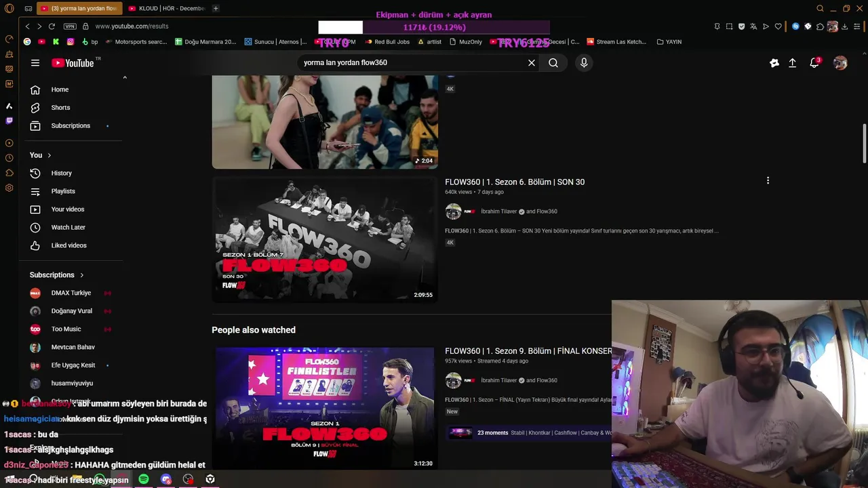Image resolution: width=868 pixels, height=488 pixels.
Task: Open Spotify from the taskbar
Action: 144,479
